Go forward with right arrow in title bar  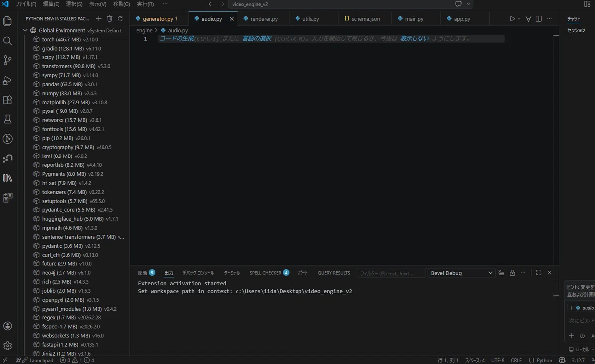coord(222,4)
